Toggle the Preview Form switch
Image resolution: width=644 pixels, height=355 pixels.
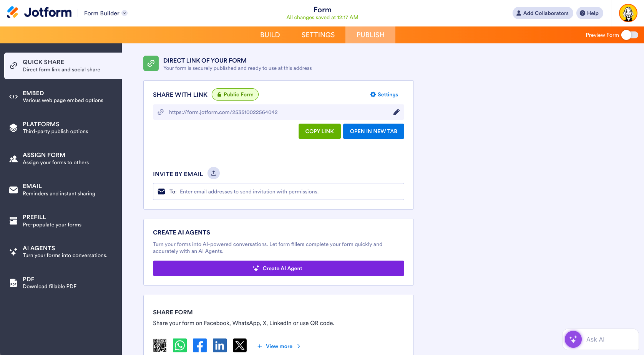[x=630, y=35]
